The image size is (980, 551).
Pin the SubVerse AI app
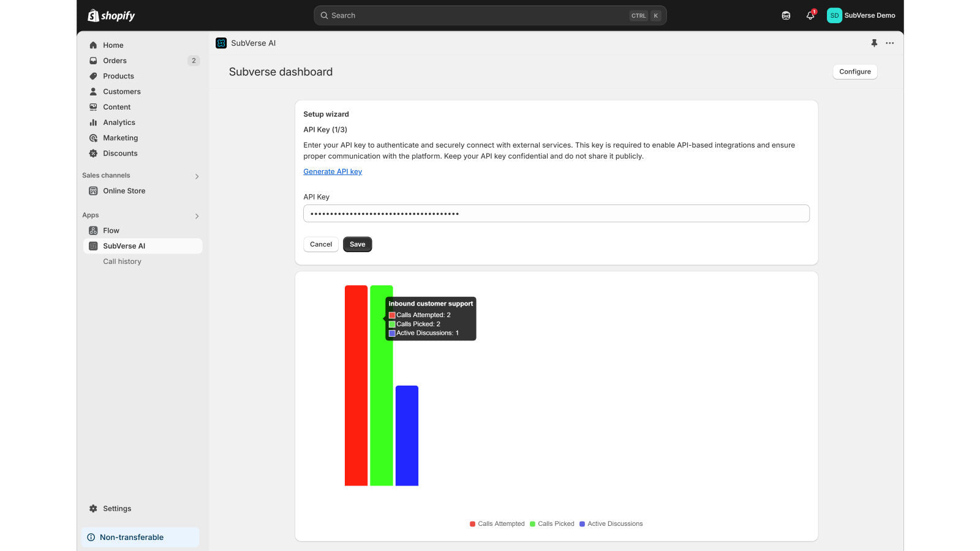(873, 43)
